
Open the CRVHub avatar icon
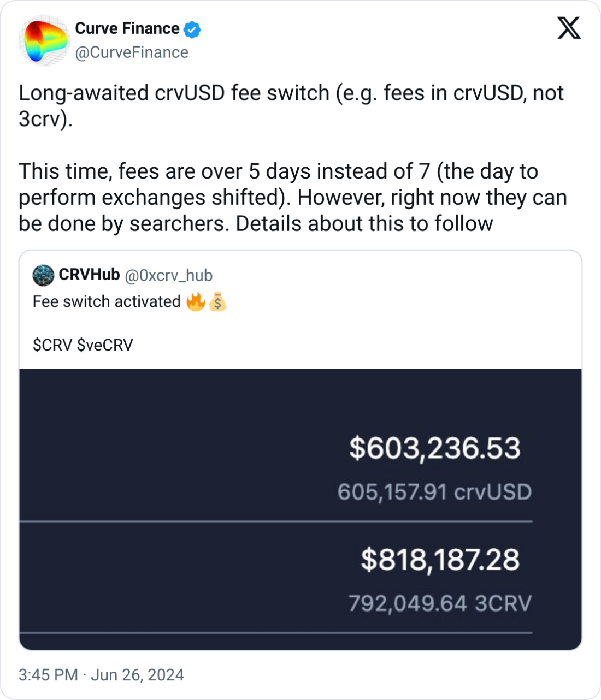pos(43,275)
